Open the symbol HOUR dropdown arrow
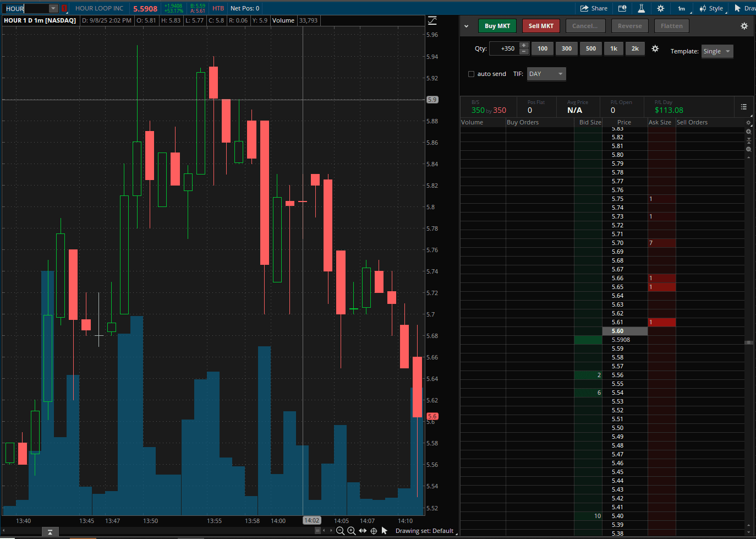The width and height of the screenshot is (756, 539). pyautogui.click(x=53, y=8)
